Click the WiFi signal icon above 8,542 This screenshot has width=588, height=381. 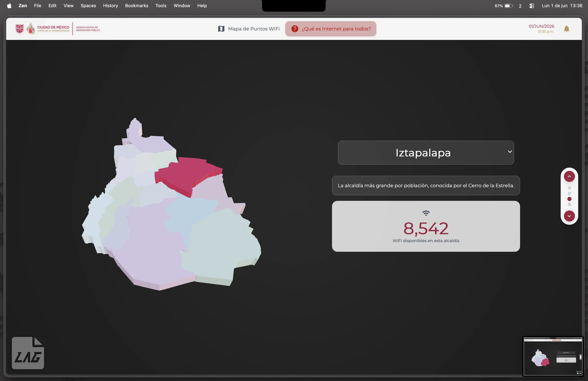click(x=426, y=213)
